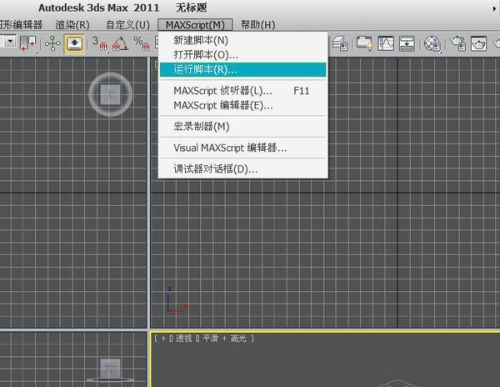
Task: Click the Use Pivot Point Center icon
Action: pos(28,44)
